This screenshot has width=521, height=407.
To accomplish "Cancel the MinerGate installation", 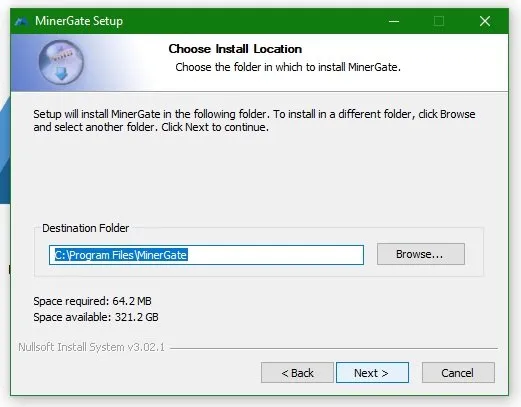I will 458,373.
